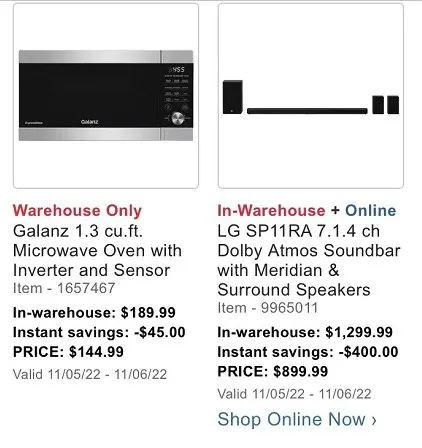Select item number 1657467
Image resolution: width=422 pixels, height=448 pixels.
click(86, 288)
